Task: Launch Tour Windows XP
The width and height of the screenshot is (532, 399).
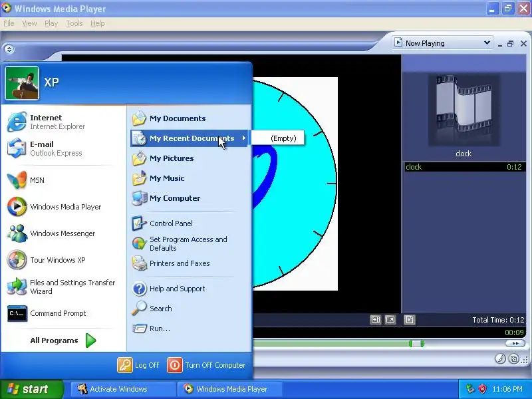Action: click(x=63, y=260)
